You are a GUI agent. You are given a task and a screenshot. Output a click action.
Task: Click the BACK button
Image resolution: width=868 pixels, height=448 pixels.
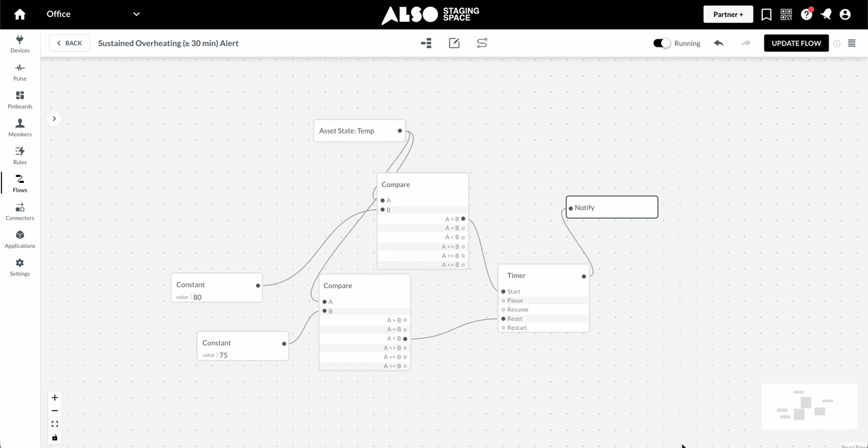pos(69,43)
